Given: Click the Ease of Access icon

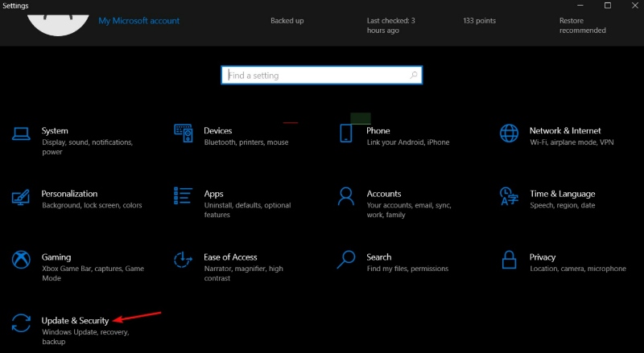Looking at the screenshot, I should 183,260.
